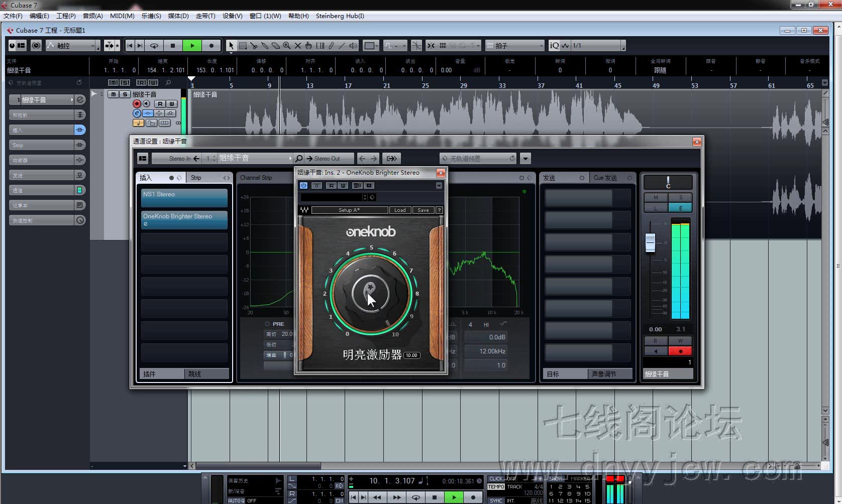
Task: Click 跳线 button under inserts
Action: coord(207,374)
